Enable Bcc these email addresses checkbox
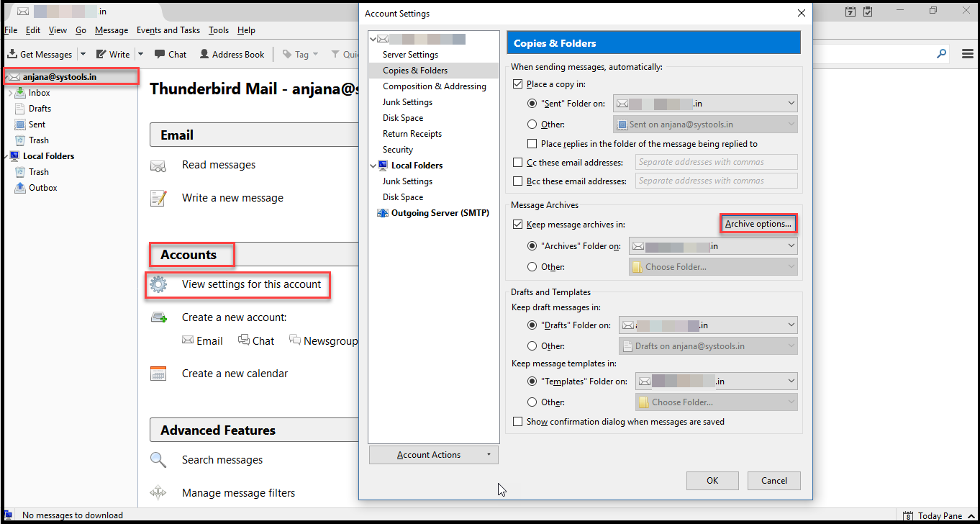 (x=517, y=181)
